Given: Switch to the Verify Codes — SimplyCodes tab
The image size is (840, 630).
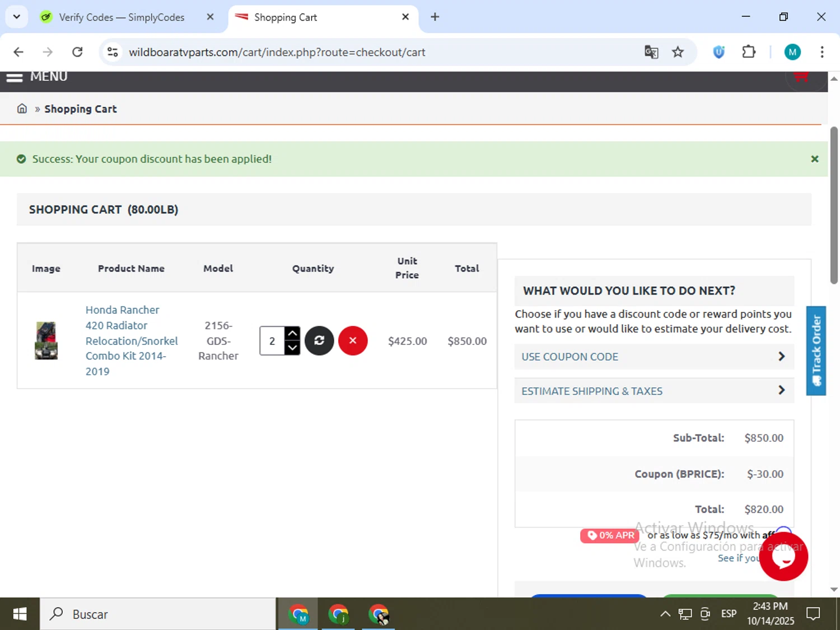Looking at the screenshot, I should [122, 17].
